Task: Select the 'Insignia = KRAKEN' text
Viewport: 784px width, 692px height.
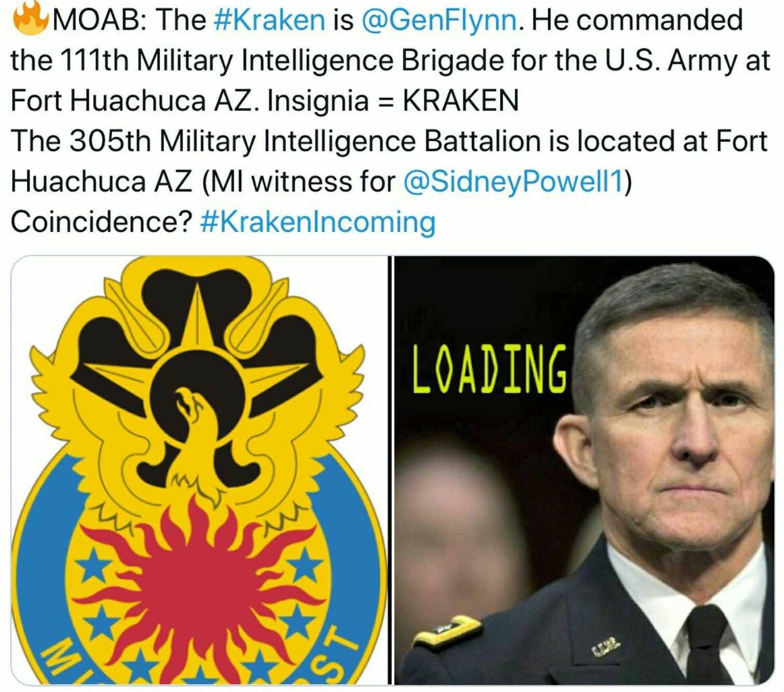Action: 393,101
